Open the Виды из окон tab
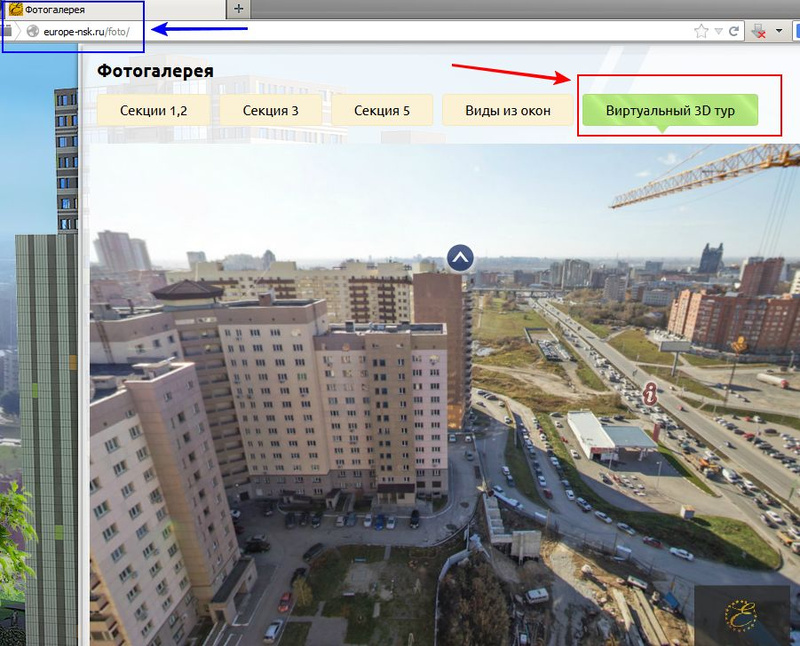 [x=508, y=110]
